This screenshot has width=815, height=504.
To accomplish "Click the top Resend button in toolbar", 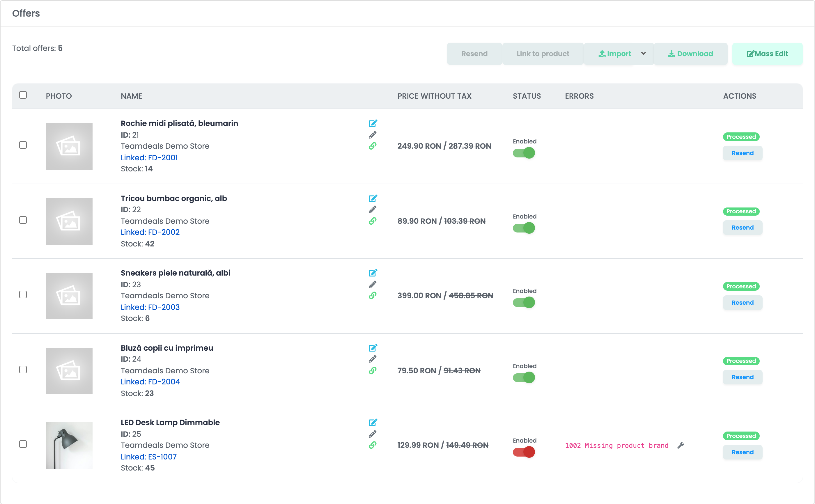I will click(x=474, y=54).
